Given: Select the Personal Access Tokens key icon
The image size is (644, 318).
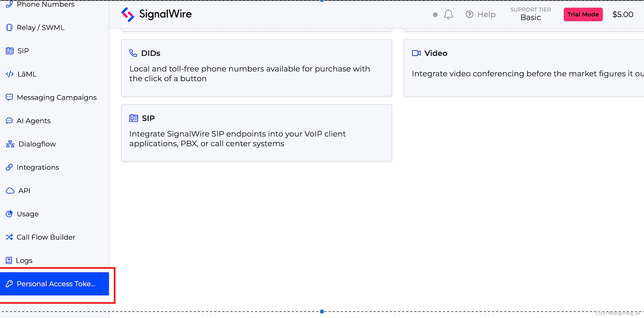Looking at the screenshot, I should 9,284.
